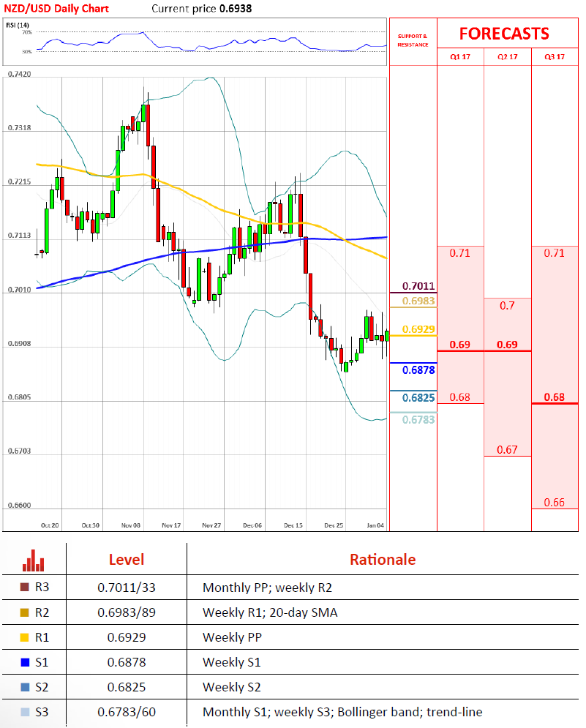586x728 pixels.
Task: Select the S3 light blue color swatch
Action: pos(25,712)
